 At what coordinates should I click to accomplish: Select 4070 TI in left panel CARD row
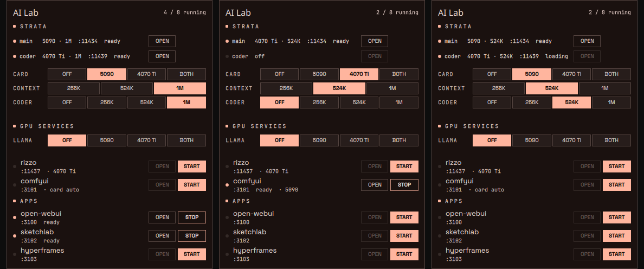[146, 74]
